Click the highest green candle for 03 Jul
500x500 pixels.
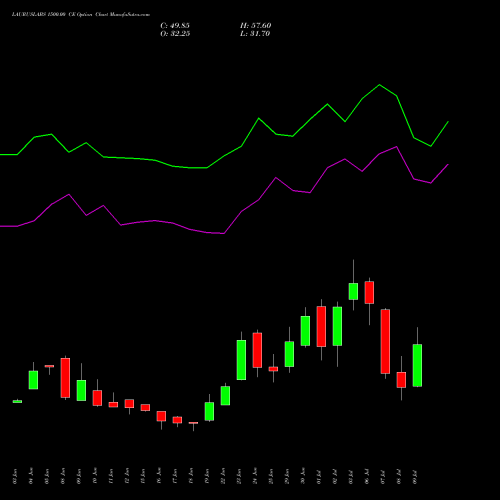tap(353, 291)
